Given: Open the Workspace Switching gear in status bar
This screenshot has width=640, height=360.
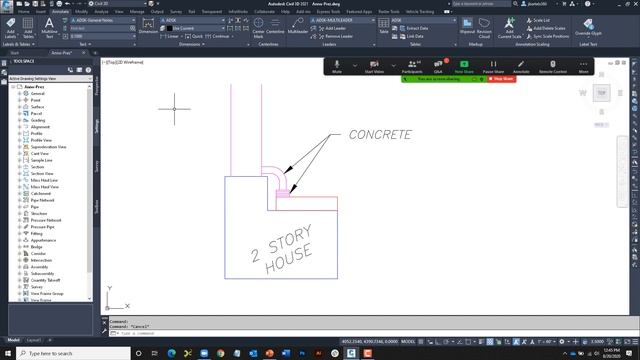Looking at the screenshot, I should click(562, 342).
